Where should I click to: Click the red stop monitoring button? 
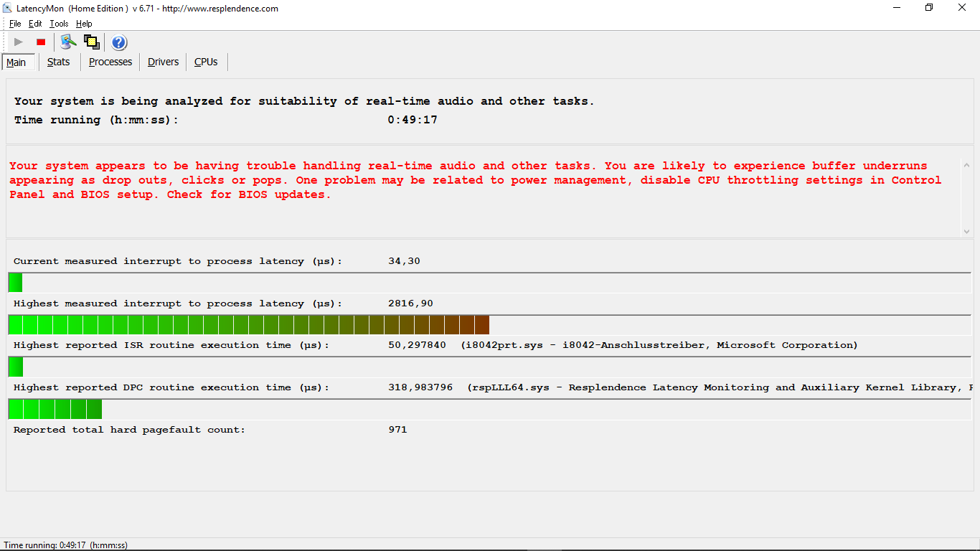(x=41, y=42)
